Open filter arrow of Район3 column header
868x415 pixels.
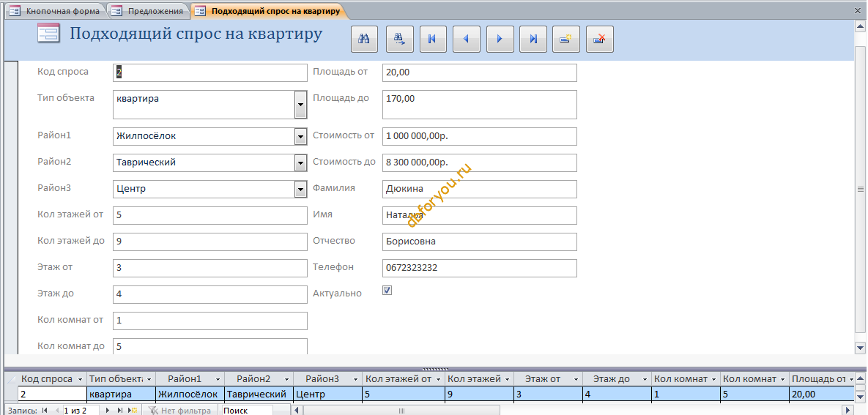point(355,379)
